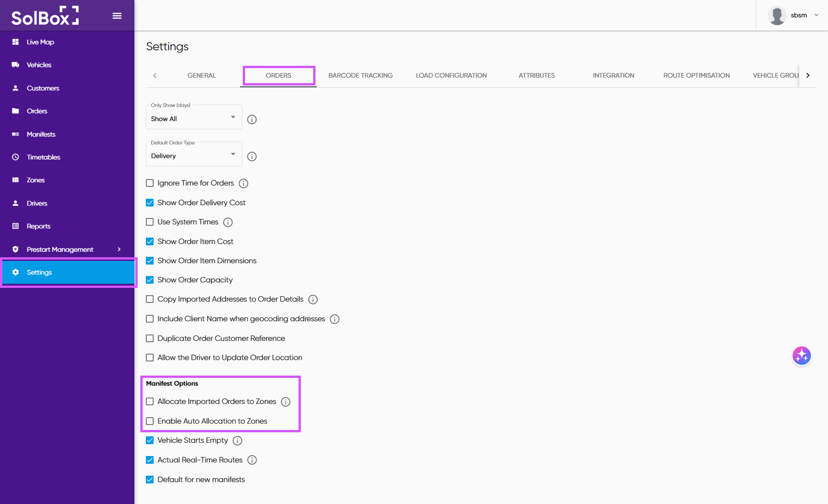Click the info icon next to Only Show days
This screenshot has width=828, height=504.
click(252, 120)
